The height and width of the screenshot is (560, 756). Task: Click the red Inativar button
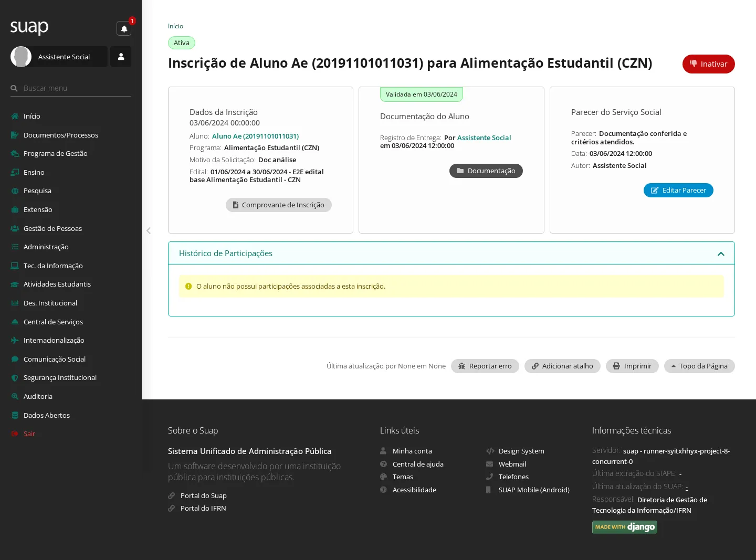(x=709, y=64)
